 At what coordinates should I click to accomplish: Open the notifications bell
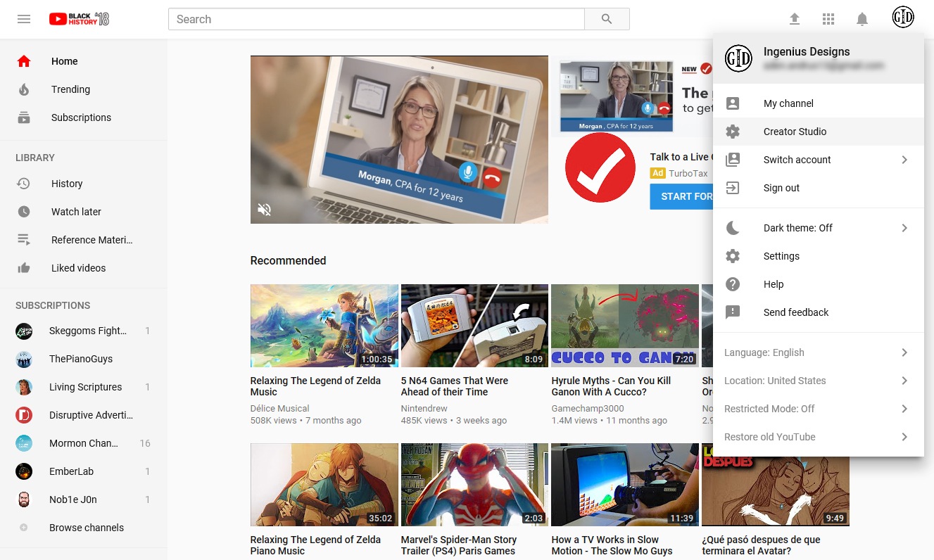[x=862, y=19]
